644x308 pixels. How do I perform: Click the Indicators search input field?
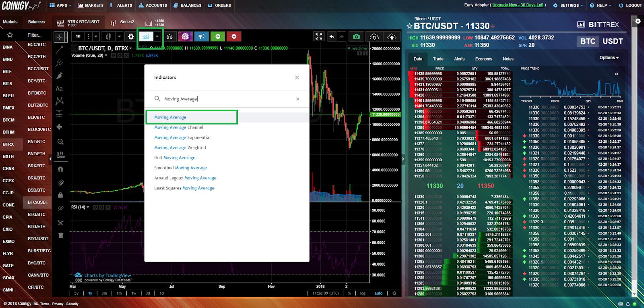tap(227, 99)
